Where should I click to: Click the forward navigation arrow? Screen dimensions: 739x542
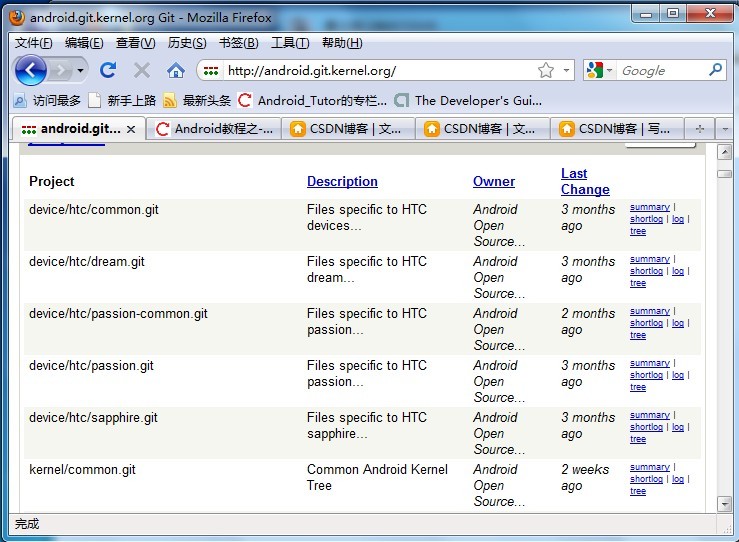[x=61, y=71]
